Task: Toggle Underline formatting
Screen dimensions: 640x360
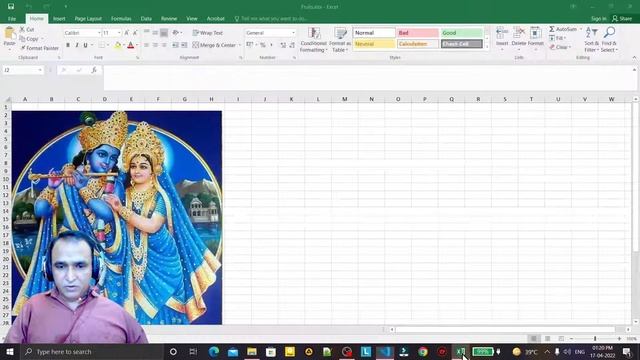Action: pos(85,45)
